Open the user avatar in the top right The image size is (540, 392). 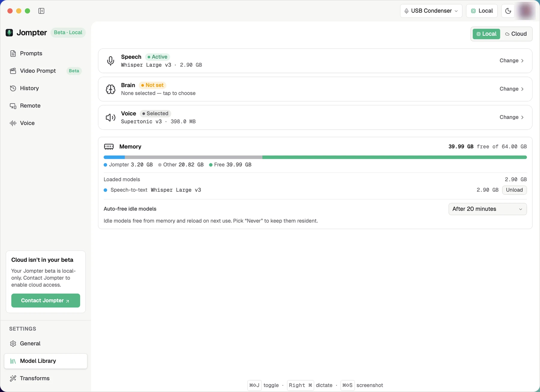point(526,11)
